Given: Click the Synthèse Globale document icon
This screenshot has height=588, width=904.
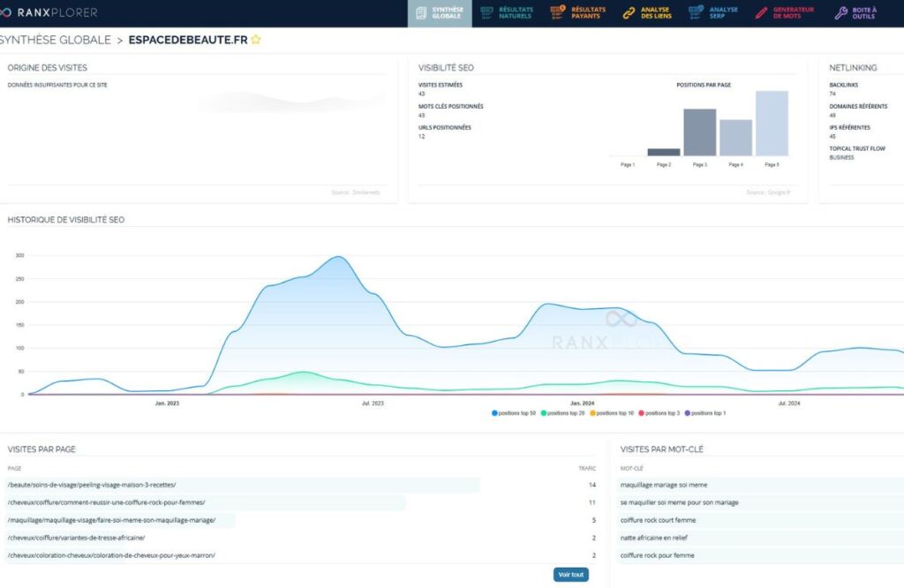Looking at the screenshot, I should click(421, 12).
